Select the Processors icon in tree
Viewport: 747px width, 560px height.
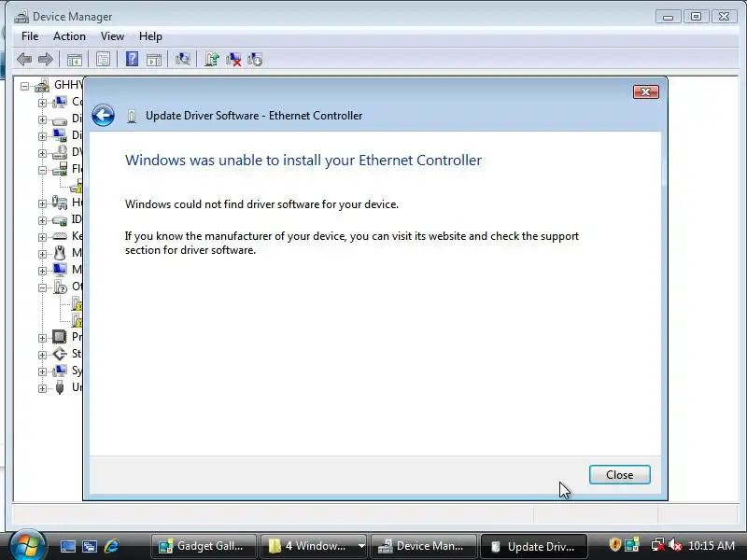point(60,337)
